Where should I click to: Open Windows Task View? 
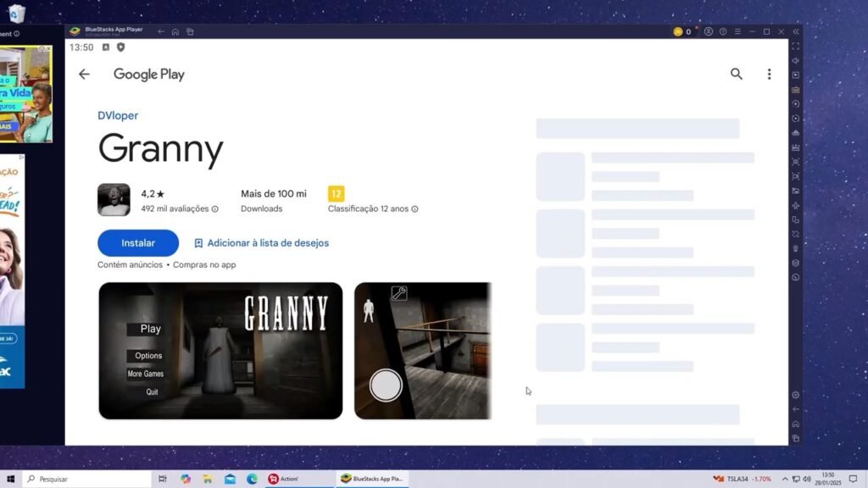(x=162, y=479)
